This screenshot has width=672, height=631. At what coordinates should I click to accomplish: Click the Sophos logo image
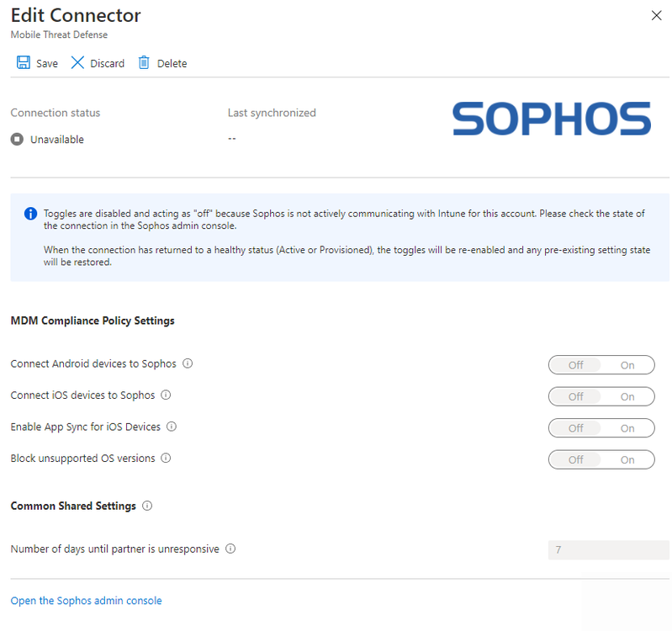[552, 119]
